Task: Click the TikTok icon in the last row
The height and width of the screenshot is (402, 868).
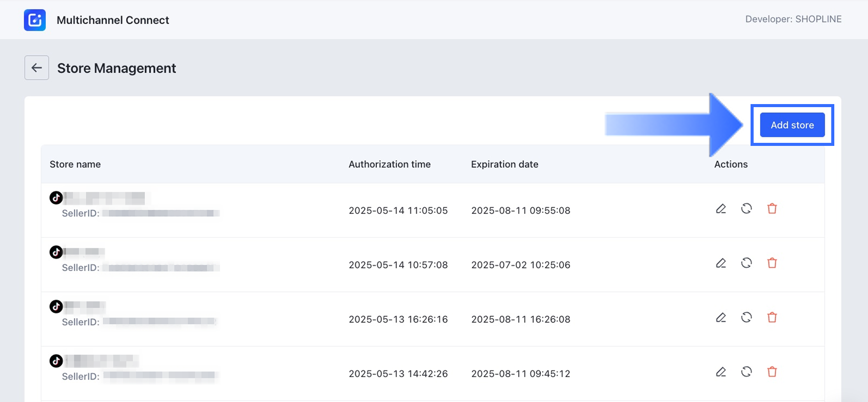Action: 56,361
